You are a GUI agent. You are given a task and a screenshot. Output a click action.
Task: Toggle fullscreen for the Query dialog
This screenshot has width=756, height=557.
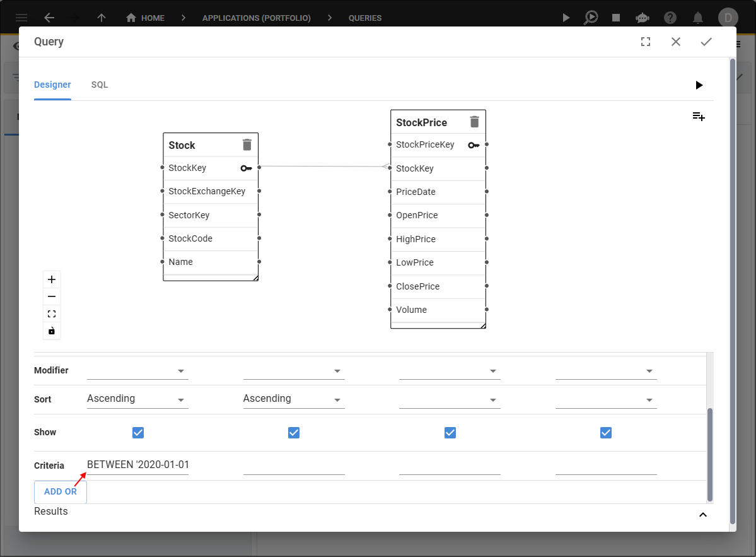coord(646,42)
